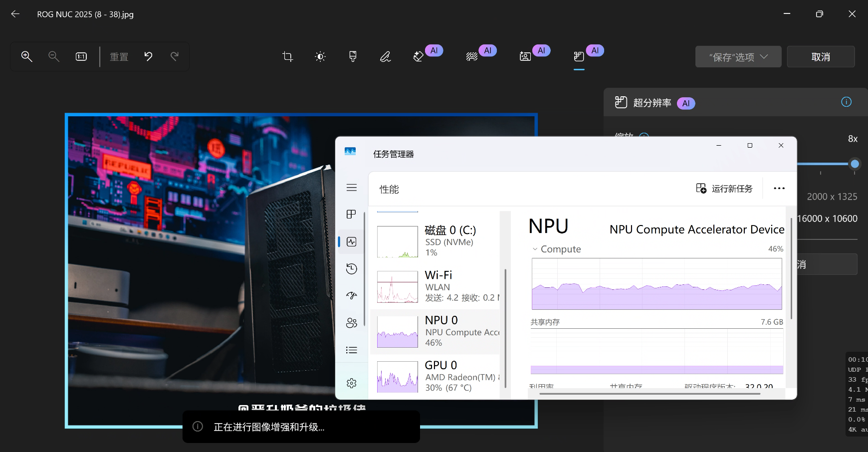Click the performance list vertical scrollbar

click(x=505, y=328)
